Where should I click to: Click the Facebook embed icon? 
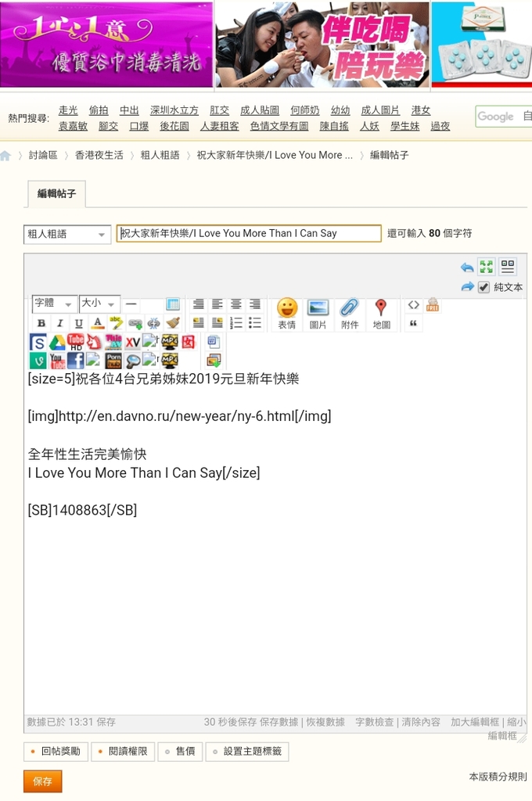coord(75,361)
